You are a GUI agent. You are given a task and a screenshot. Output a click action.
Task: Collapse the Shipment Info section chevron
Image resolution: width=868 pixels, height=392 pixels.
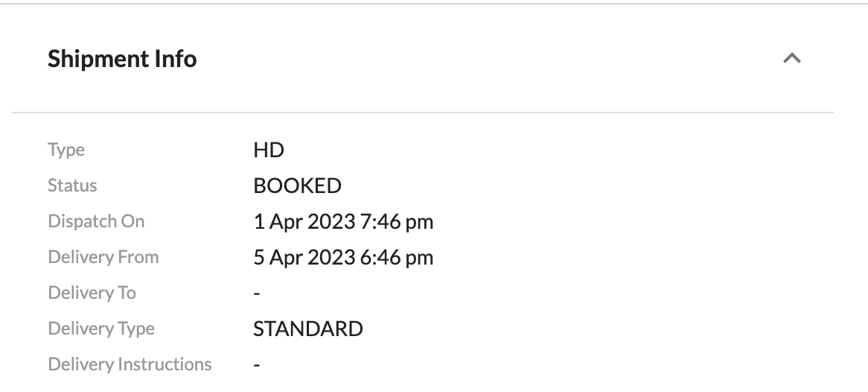coord(792,58)
